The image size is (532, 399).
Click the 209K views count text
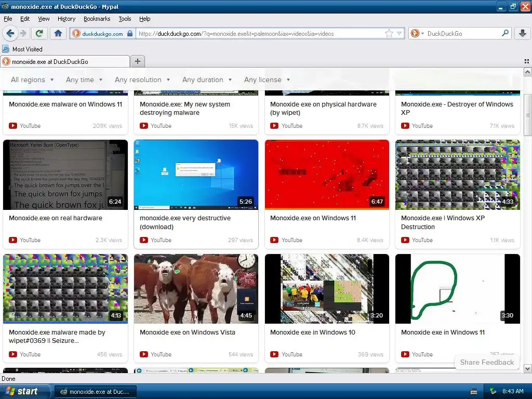click(107, 126)
